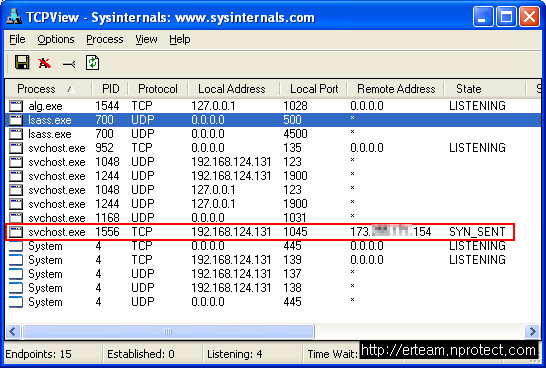Click the process icon beside alg.exe
The height and width of the screenshot is (368, 546).
[x=16, y=106]
